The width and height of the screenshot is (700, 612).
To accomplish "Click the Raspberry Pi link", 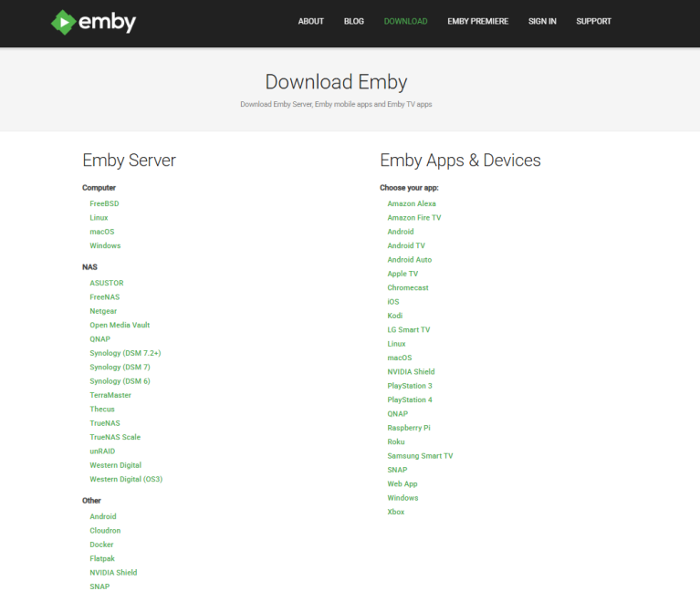I will (409, 428).
